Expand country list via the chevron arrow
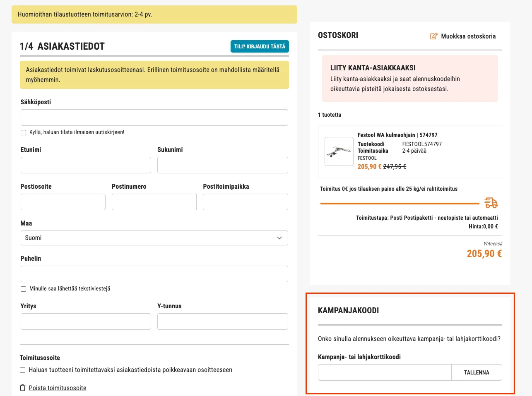This screenshot has width=532, height=396. pos(279,238)
